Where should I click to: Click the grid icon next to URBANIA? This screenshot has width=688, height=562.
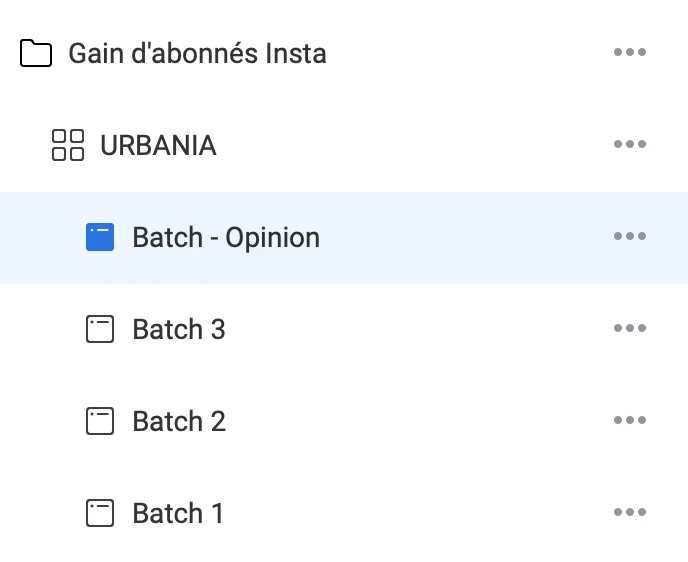(x=68, y=145)
